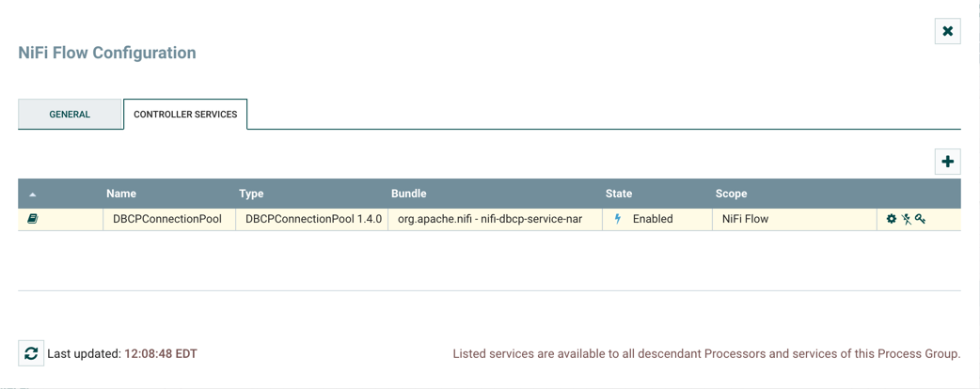
Task: Click the '12:08:48 EDT' last updated time
Action: click(161, 354)
